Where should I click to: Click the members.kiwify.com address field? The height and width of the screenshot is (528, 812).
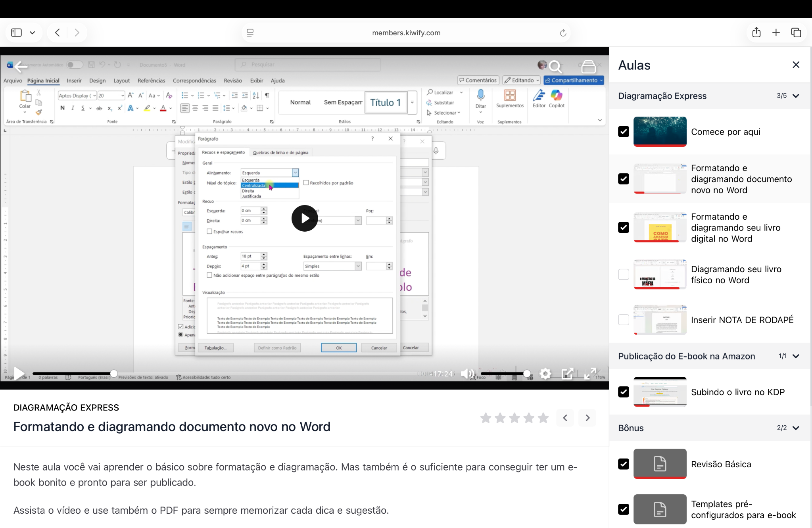point(406,33)
